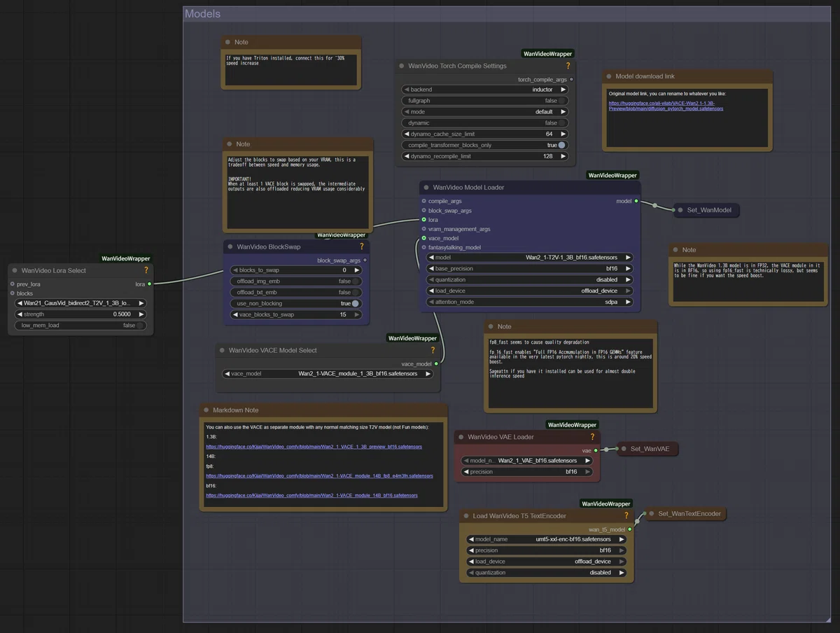Click the vace_blocks_to_swap value field
The width and height of the screenshot is (840, 633).
(x=296, y=315)
